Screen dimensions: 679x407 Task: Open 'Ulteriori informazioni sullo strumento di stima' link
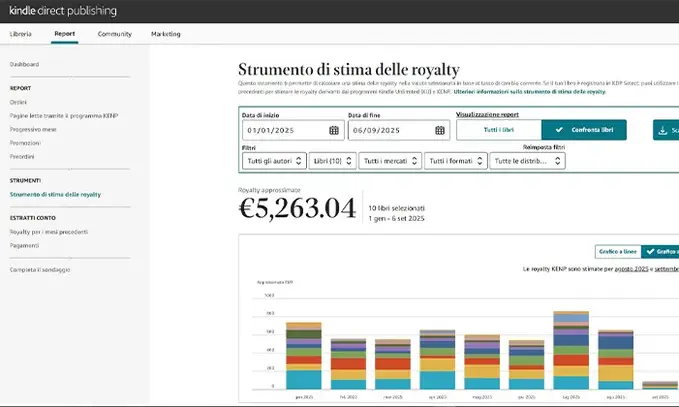(530, 92)
